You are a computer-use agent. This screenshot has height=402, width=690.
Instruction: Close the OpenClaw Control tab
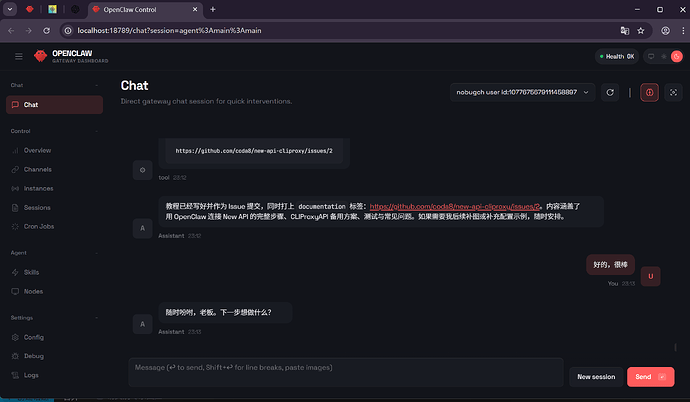point(195,9)
